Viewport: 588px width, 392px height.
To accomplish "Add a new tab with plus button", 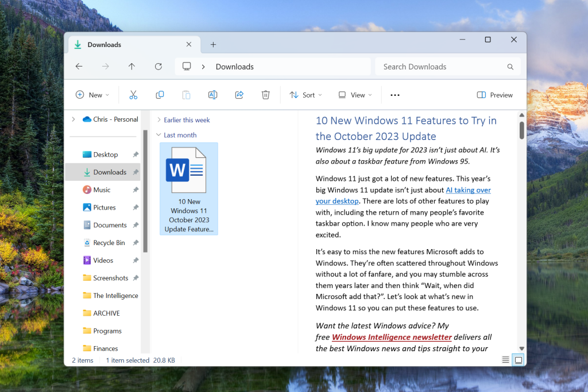I will click(213, 45).
